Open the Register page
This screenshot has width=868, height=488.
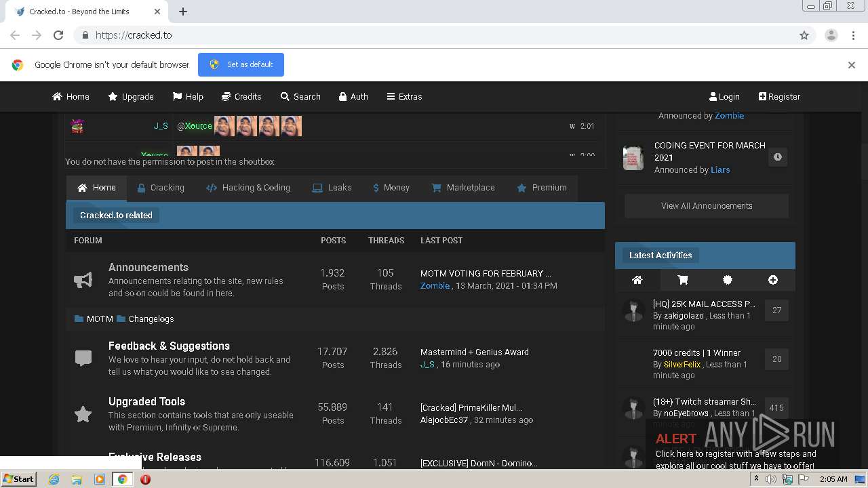point(779,96)
